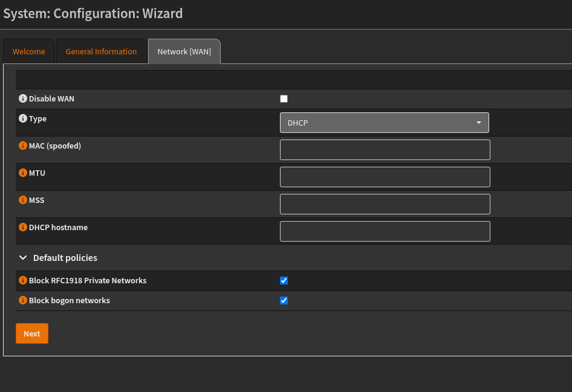This screenshot has height=392, width=572.
Task: Click the info icon beside Disable WAN
Action: coord(23,98)
